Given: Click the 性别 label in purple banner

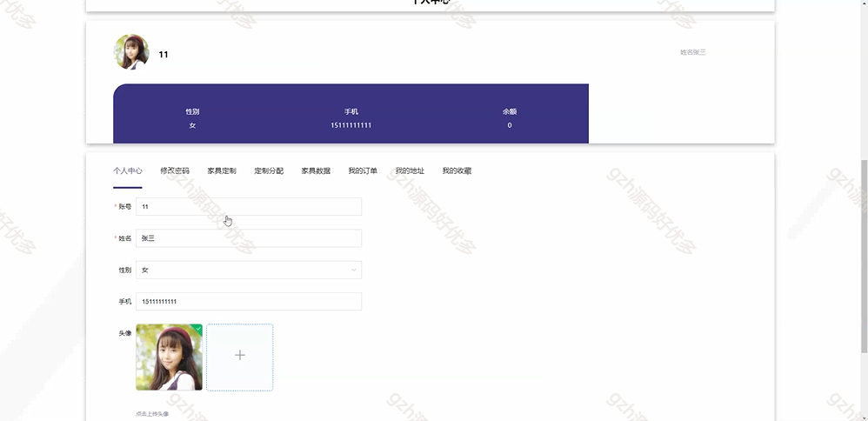Looking at the screenshot, I should pos(192,111).
